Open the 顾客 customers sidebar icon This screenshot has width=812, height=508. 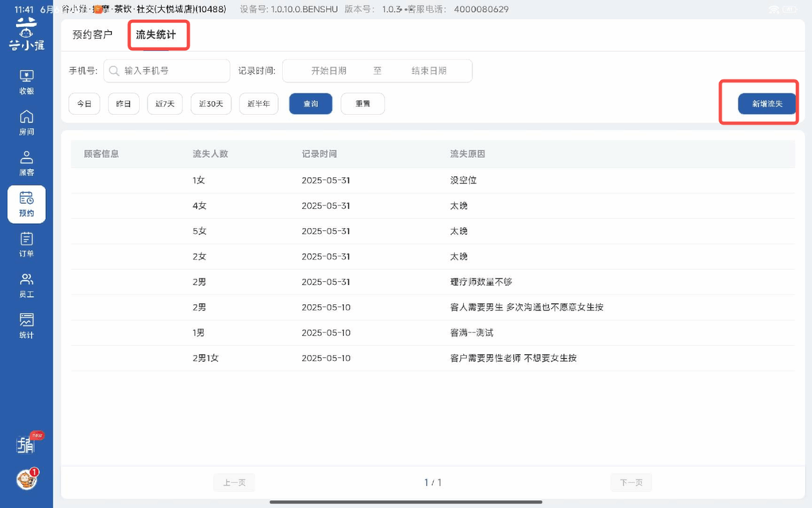tap(26, 164)
